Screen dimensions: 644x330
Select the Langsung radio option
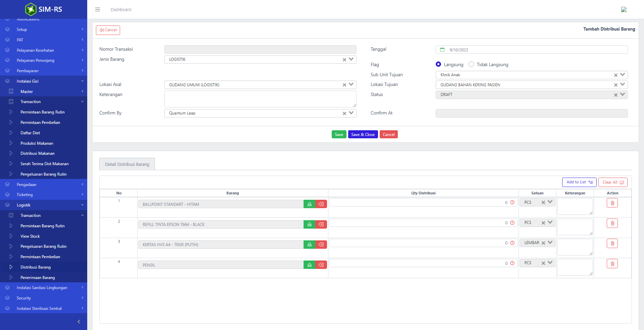438,64
